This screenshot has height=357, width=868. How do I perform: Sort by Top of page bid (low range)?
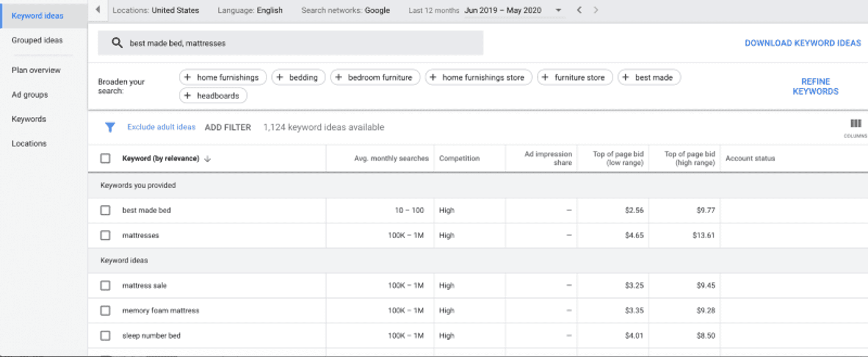(x=618, y=158)
